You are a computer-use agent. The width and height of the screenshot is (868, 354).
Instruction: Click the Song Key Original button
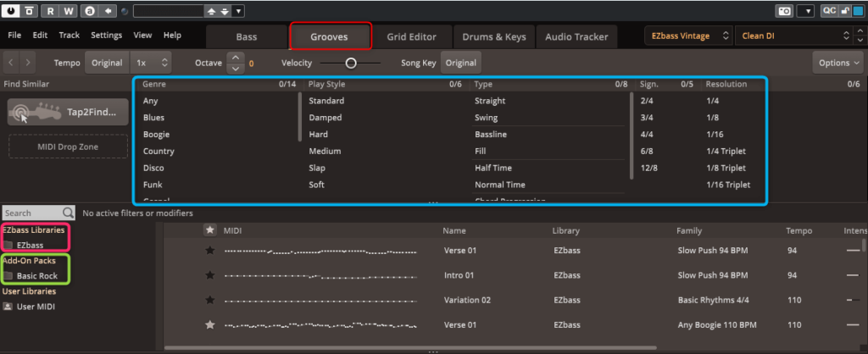460,63
